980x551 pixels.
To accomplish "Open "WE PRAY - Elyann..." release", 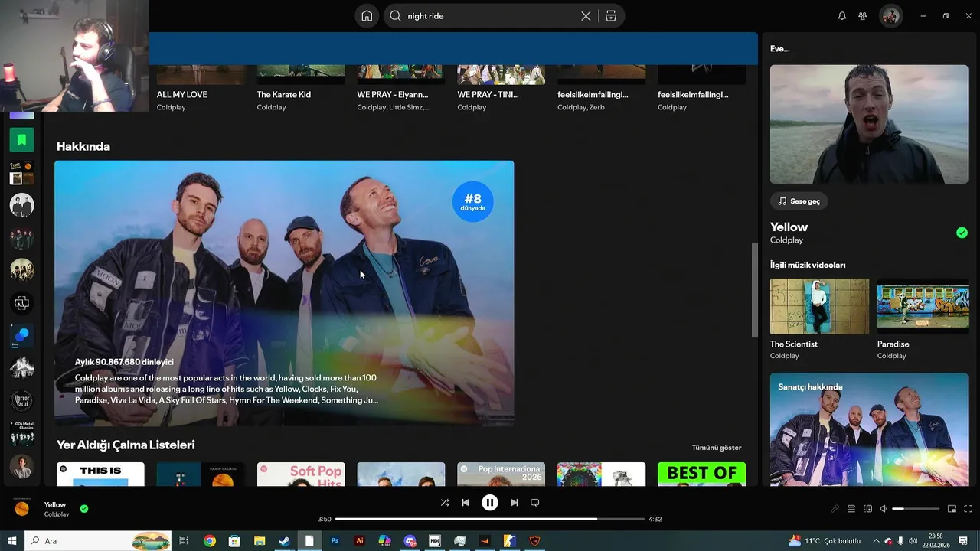I will coord(393,95).
